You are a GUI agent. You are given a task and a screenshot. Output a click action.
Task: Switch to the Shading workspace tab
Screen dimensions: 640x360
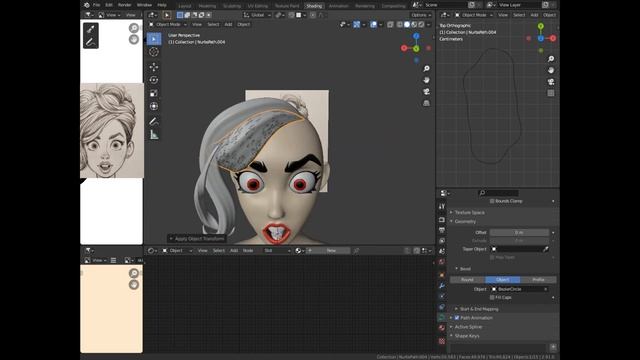(x=314, y=6)
